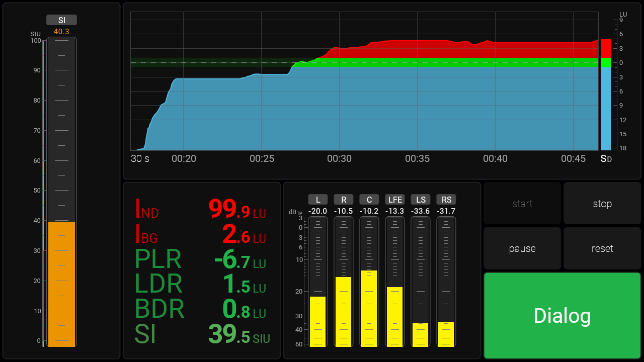Click the SD indicator beside the graph
The height and width of the screenshot is (362, 644).
(x=606, y=159)
